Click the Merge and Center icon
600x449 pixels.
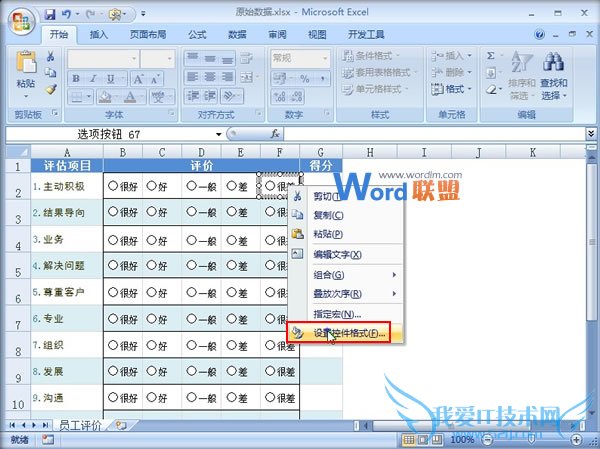pyautogui.click(x=246, y=78)
